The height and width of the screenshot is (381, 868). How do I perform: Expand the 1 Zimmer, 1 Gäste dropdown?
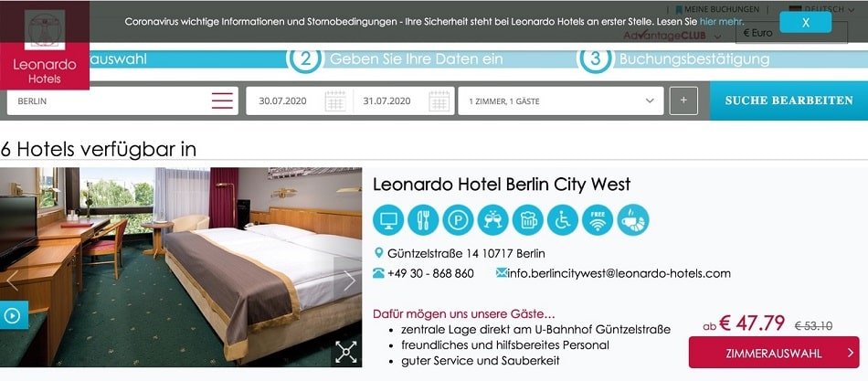point(561,101)
